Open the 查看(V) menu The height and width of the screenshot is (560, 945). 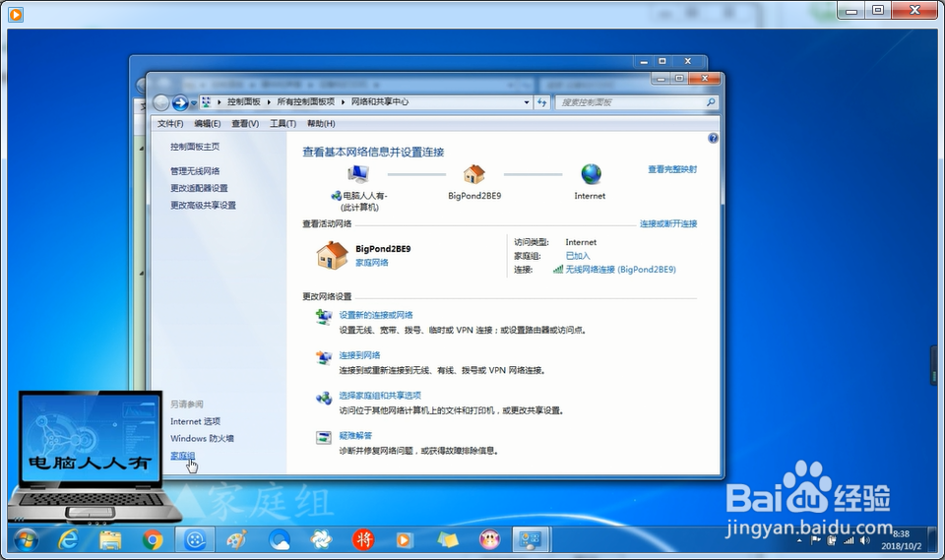(245, 124)
